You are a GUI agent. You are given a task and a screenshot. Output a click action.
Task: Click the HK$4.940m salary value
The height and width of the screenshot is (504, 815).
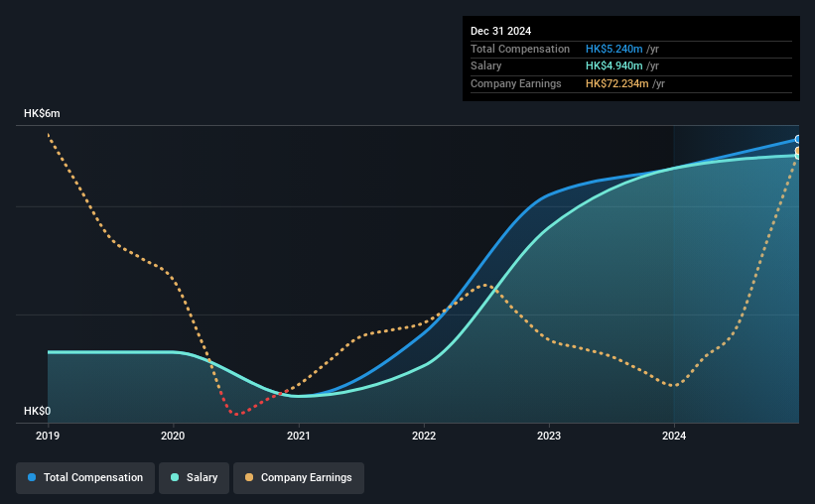point(613,66)
